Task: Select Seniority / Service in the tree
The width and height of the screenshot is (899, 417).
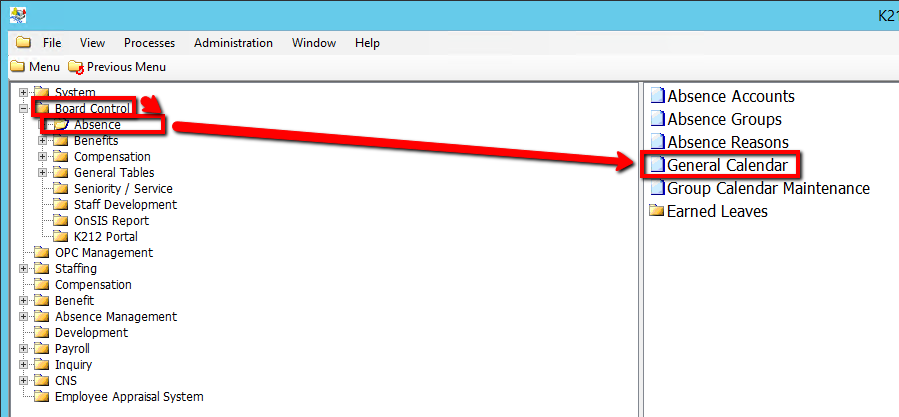Action: click(123, 189)
